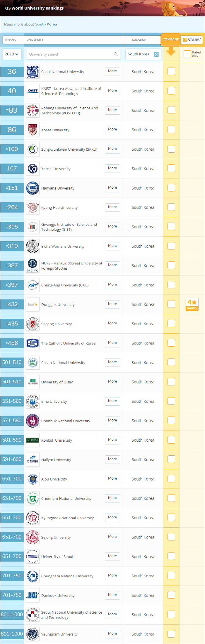Open the 2019 year dropdown
The image size is (205, 644).
(12, 54)
